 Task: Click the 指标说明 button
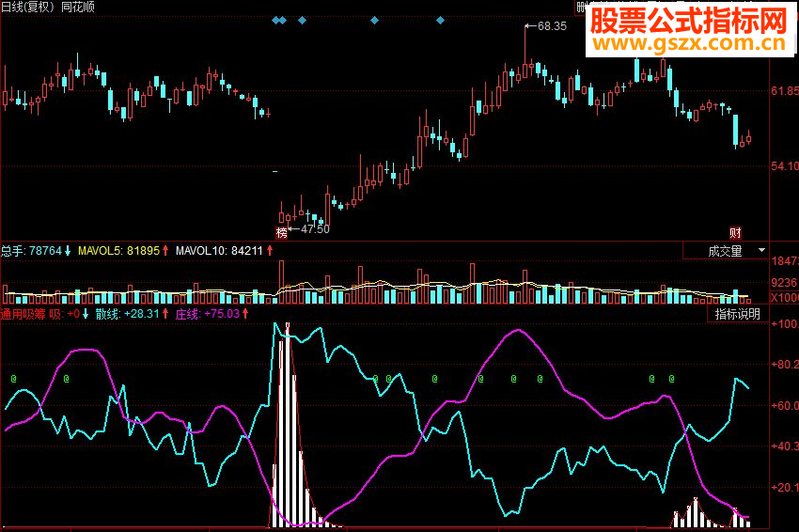tap(737, 314)
